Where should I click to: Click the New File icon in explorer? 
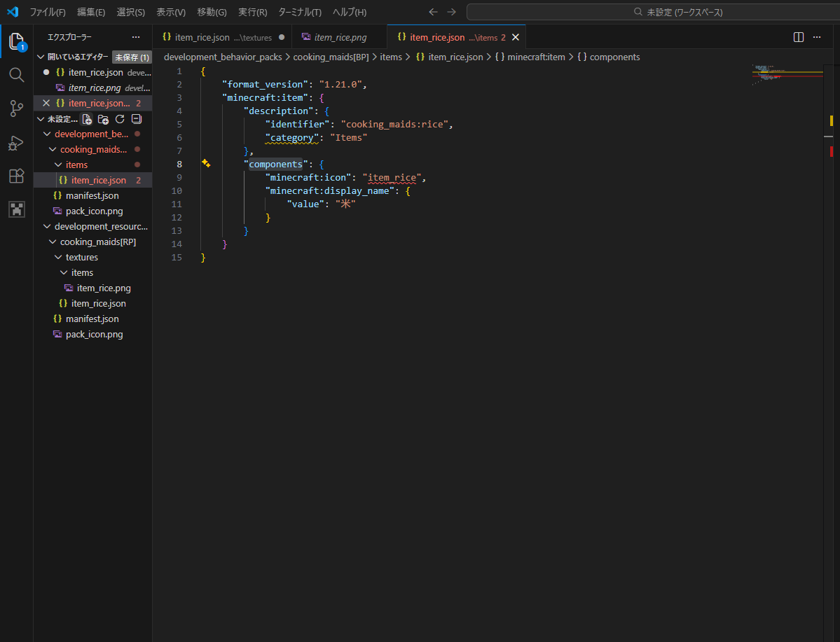(87, 119)
